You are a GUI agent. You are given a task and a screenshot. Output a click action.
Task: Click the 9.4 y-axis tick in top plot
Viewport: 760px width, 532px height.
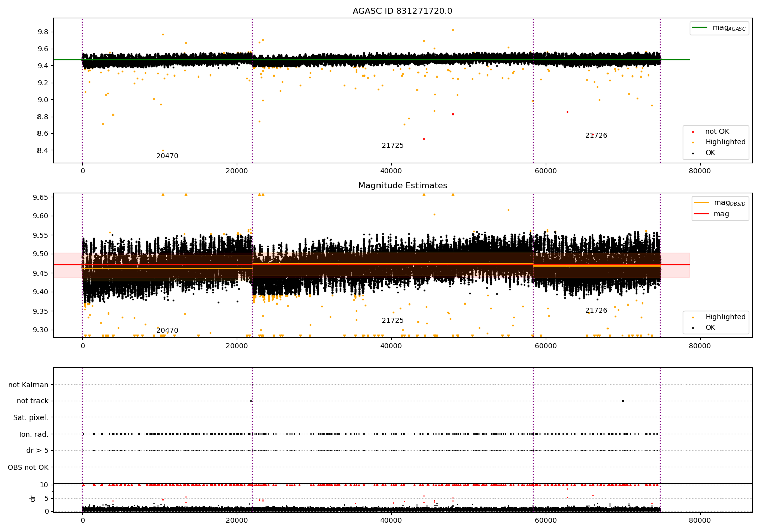[x=43, y=66]
